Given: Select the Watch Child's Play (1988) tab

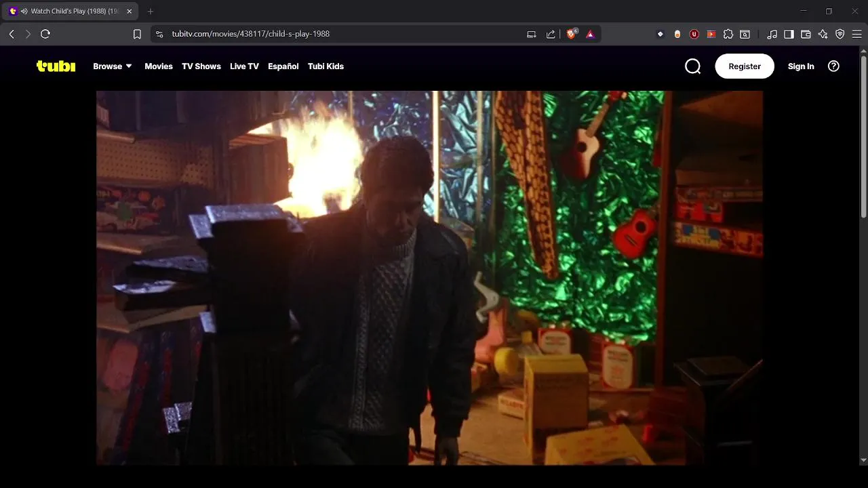Looking at the screenshot, I should (71, 12).
